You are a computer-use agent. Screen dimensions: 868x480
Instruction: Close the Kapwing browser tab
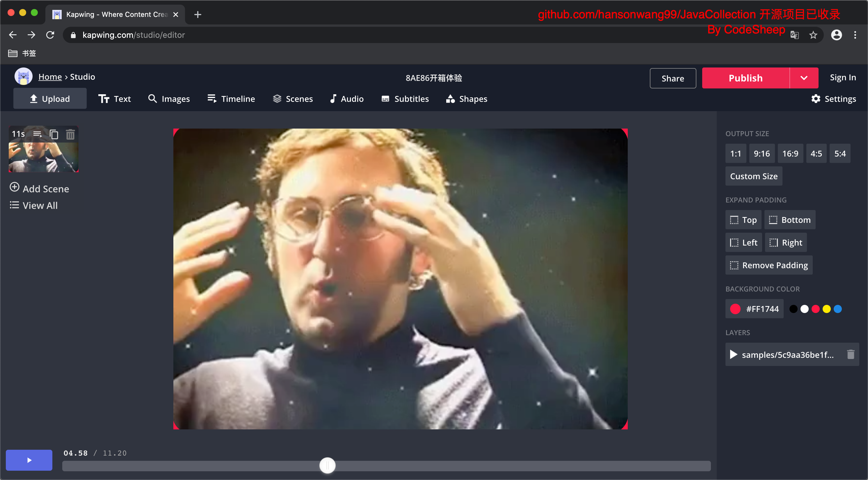176,15
